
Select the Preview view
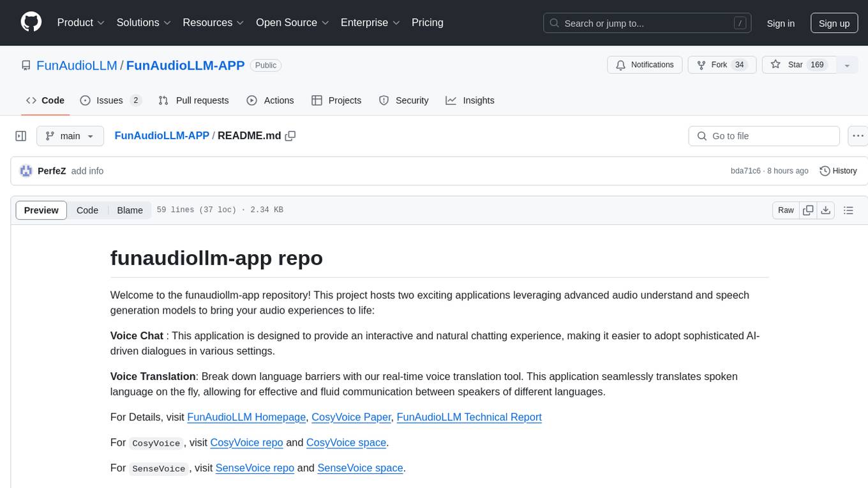41,210
